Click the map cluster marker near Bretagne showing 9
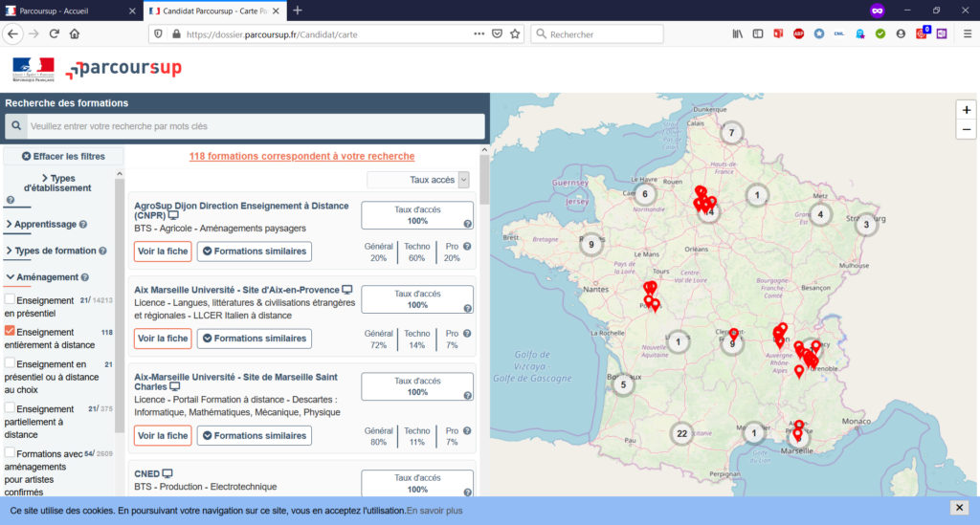This screenshot has width=980, height=525. pos(591,244)
